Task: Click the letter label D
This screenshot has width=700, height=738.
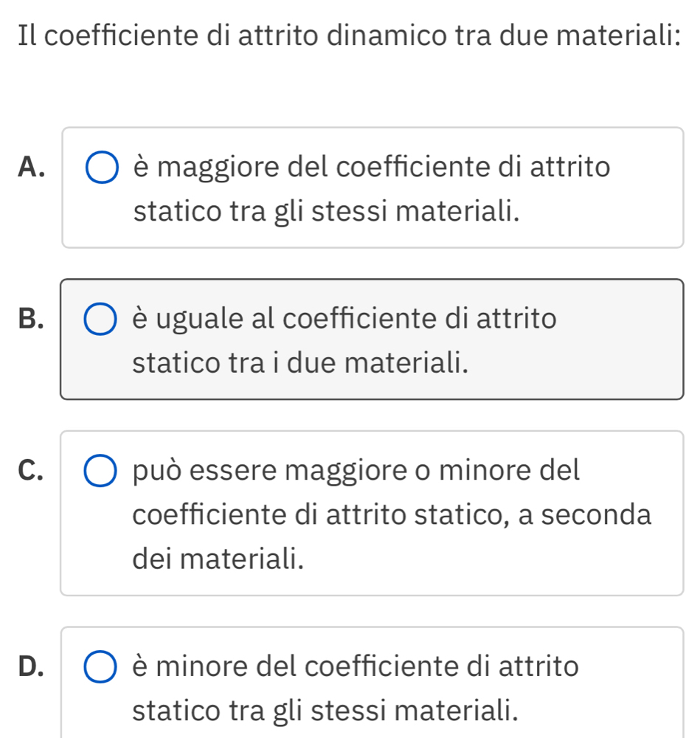Action: pos(31,669)
